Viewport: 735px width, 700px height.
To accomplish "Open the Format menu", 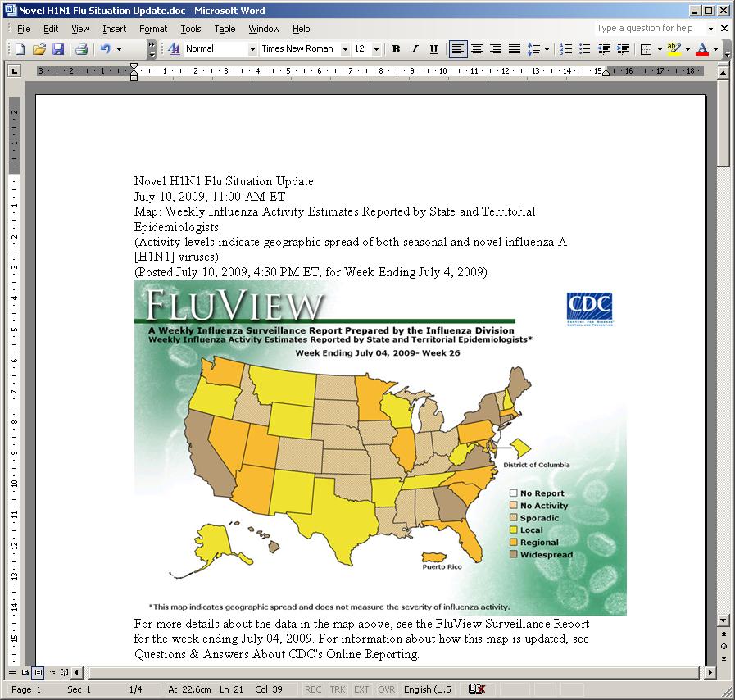I will point(153,29).
